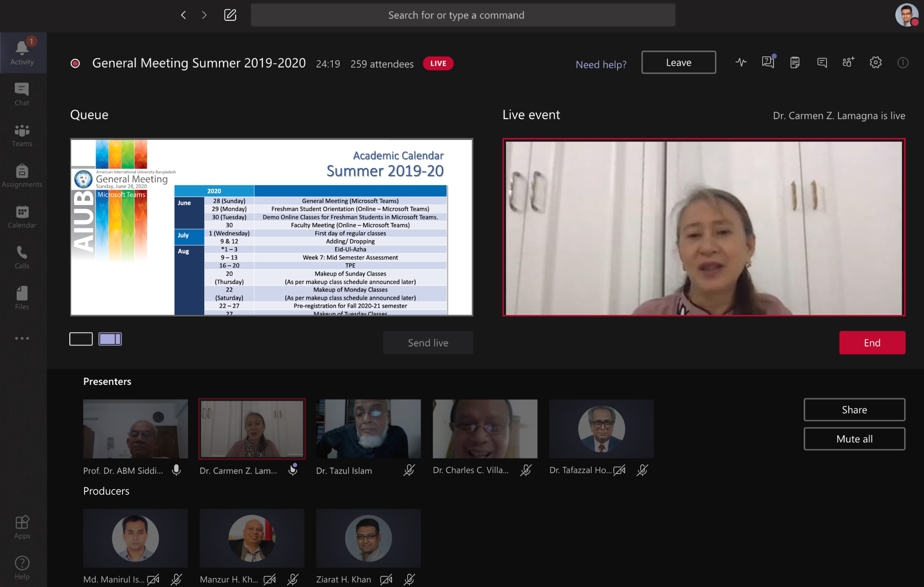The height and width of the screenshot is (587, 924).
Task: Show live event info icon
Action: click(902, 62)
